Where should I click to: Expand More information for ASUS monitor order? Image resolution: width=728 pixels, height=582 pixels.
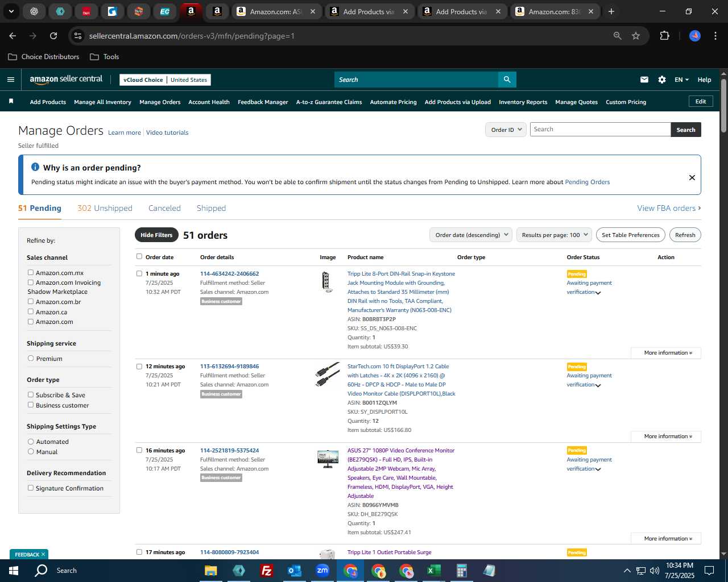point(666,539)
